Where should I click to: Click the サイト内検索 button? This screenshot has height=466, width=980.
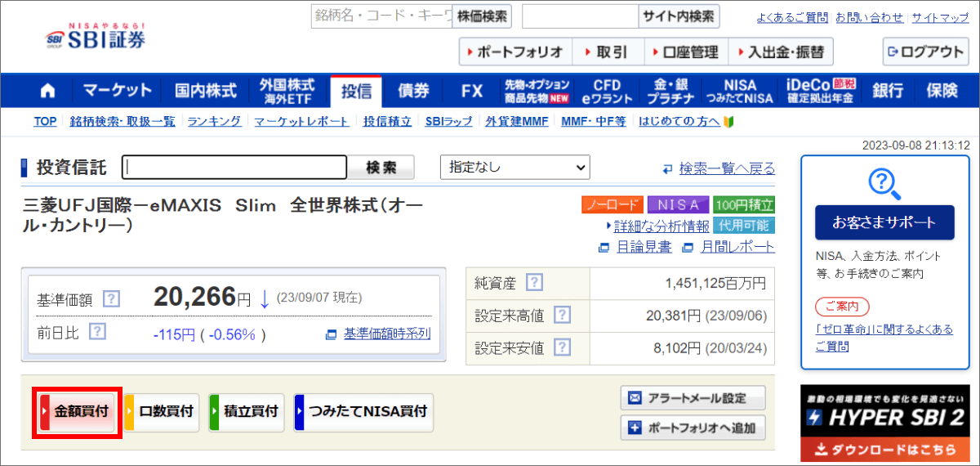(x=679, y=16)
